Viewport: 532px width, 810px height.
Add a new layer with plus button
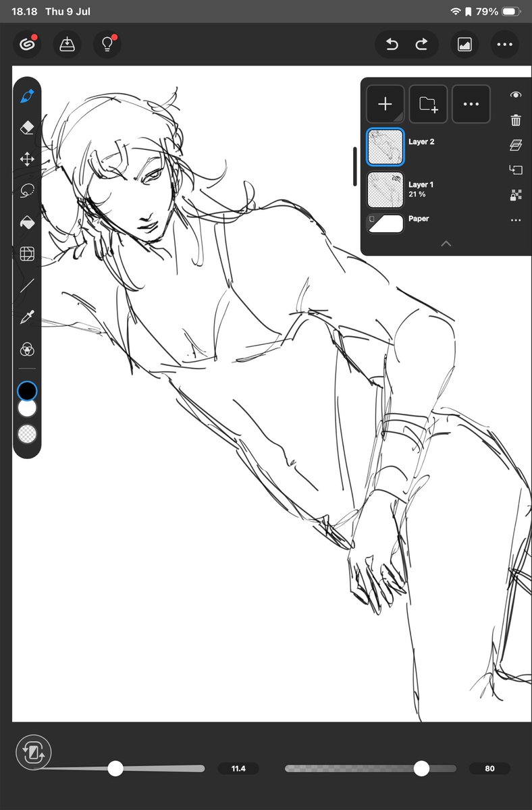click(x=385, y=104)
